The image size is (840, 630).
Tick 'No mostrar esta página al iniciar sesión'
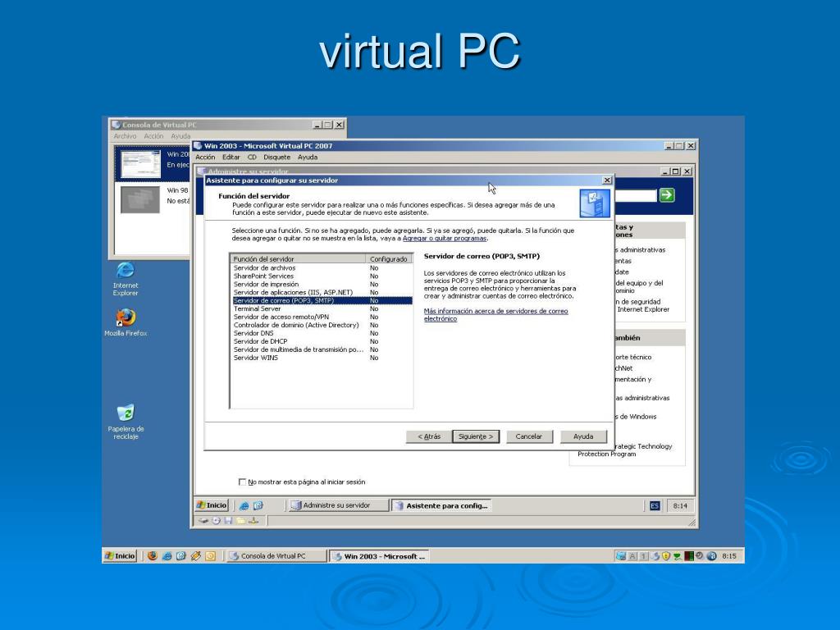pos(242,482)
